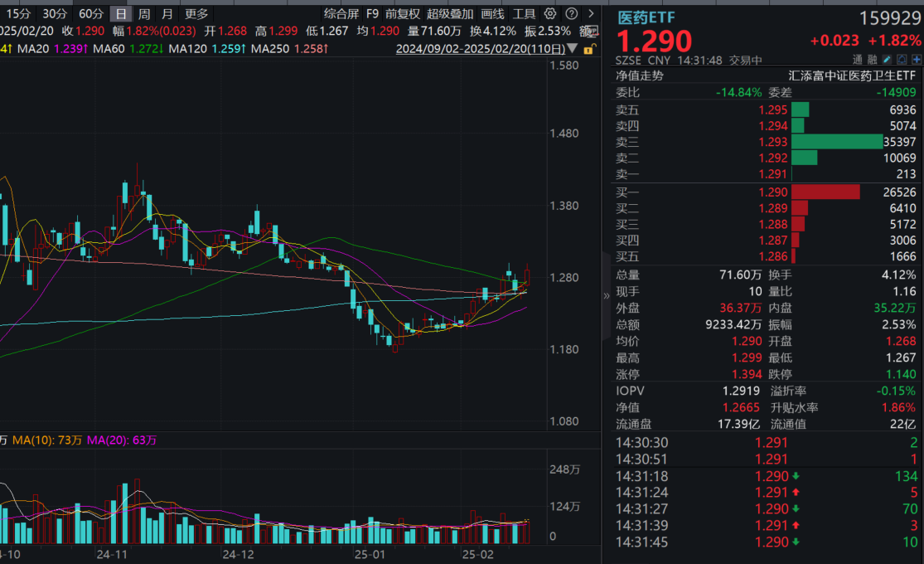Open the date range dropdown arrow
The height and width of the screenshot is (564, 924).
tap(572, 49)
